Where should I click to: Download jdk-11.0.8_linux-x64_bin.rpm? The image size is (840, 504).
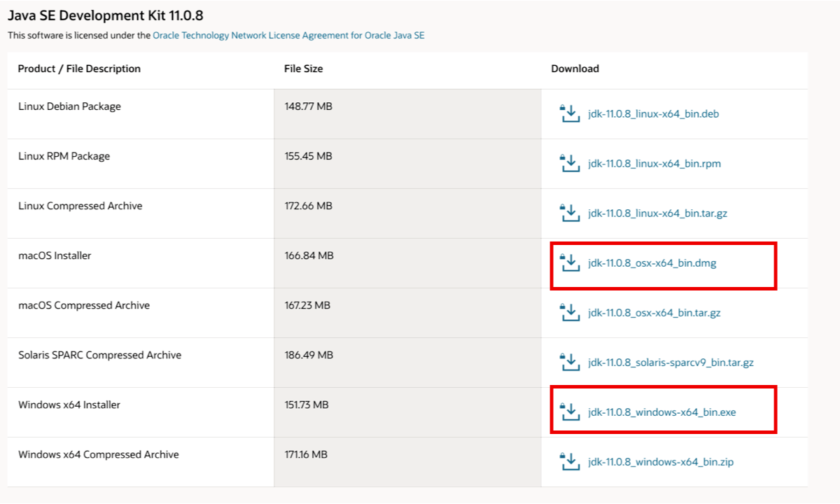(x=654, y=164)
